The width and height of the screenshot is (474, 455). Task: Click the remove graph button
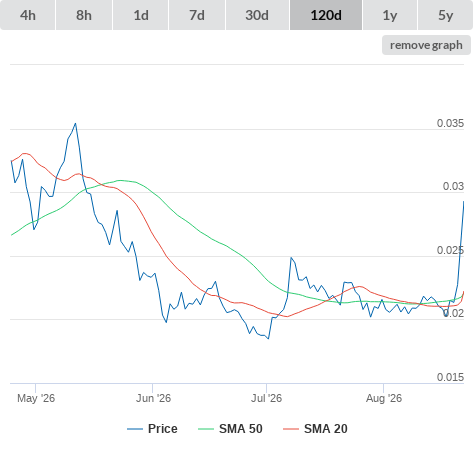(x=426, y=45)
